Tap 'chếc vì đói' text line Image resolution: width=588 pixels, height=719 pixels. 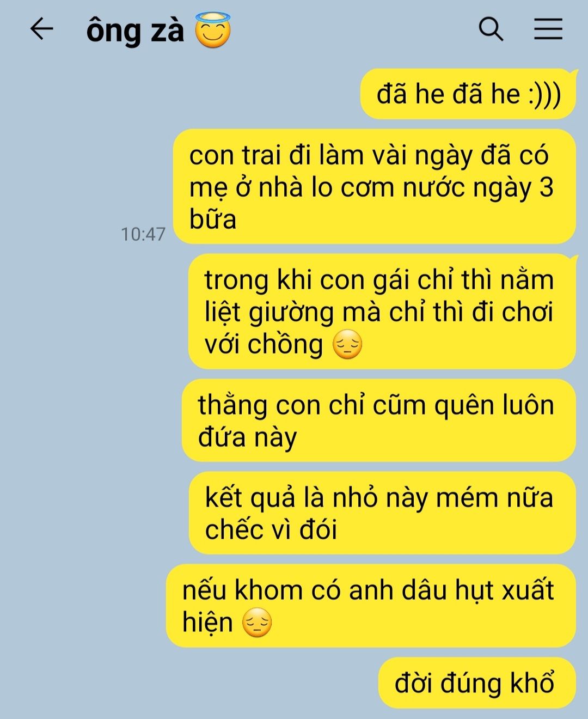click(271, 529)
